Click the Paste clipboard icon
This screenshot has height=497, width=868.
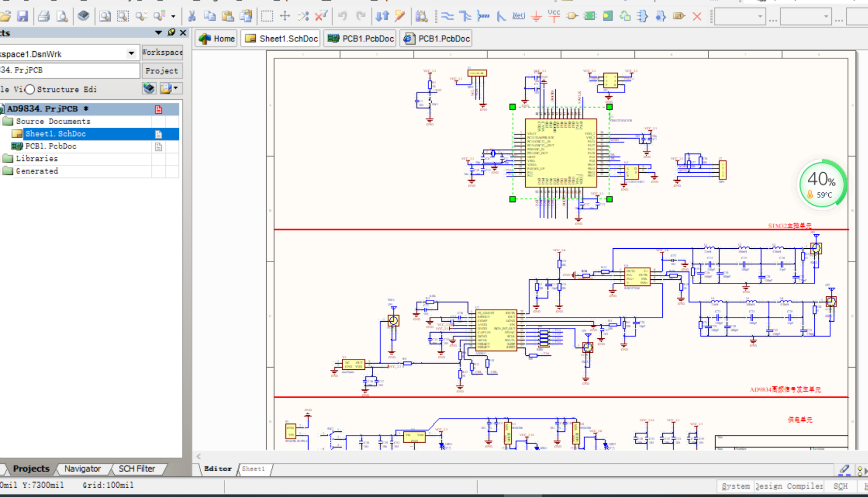pos(228,16)
